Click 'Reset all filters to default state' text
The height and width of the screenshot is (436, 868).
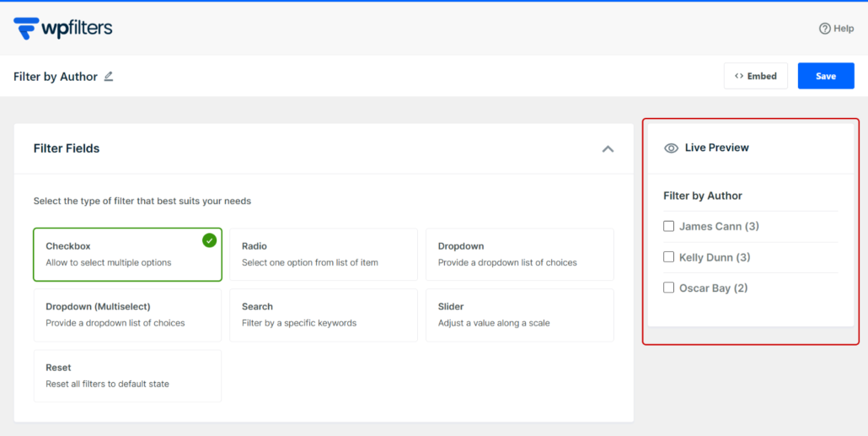tap(107, 384)
